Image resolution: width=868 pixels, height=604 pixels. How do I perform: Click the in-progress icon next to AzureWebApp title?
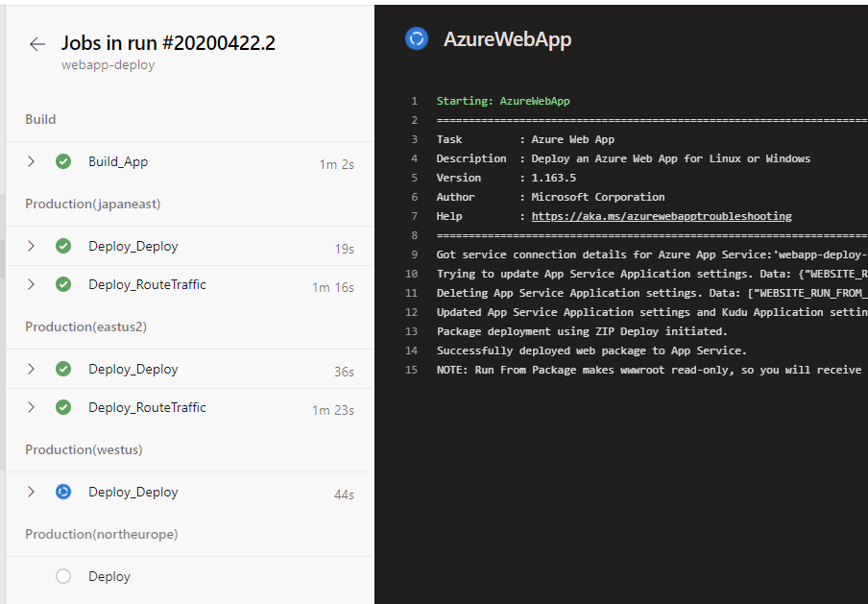(417, 38)
